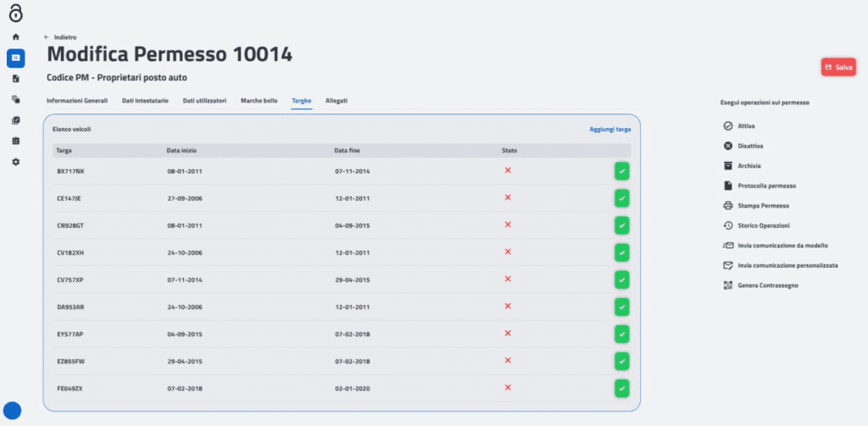Toggle green check button for plate BX717NK
This screenshot has height=426, width=868.
tap(621, 172)
